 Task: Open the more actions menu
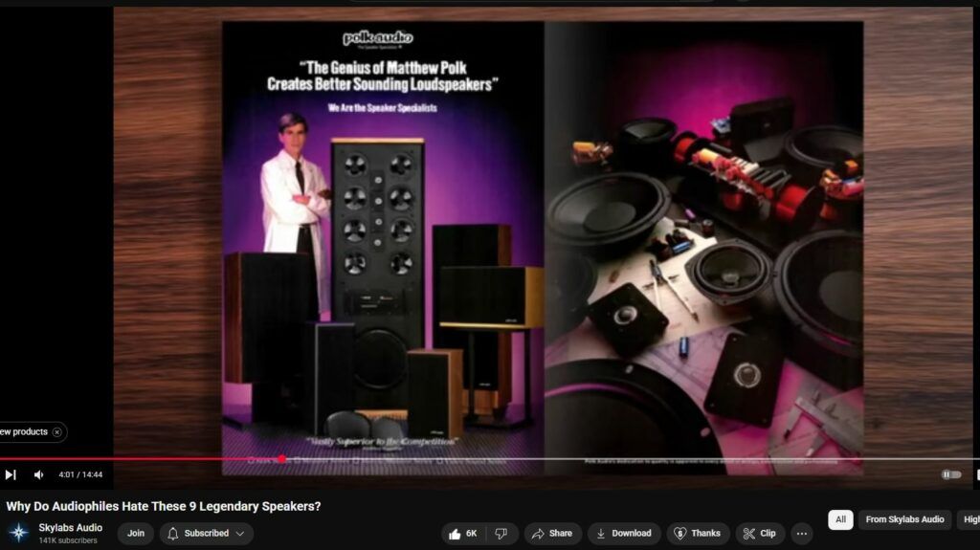pos(802,534)
